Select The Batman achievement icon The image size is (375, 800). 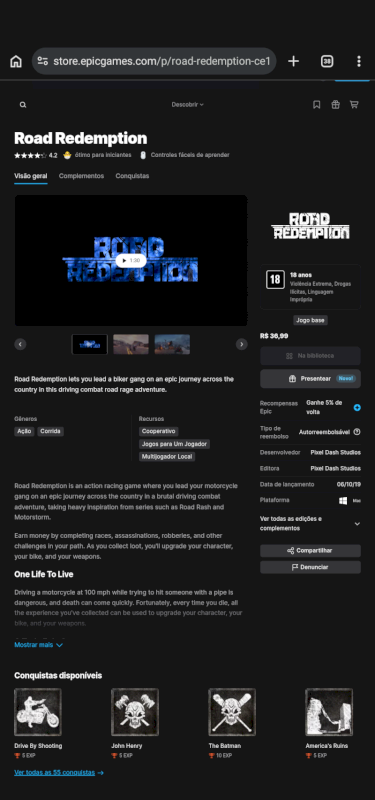click(232, 712)
